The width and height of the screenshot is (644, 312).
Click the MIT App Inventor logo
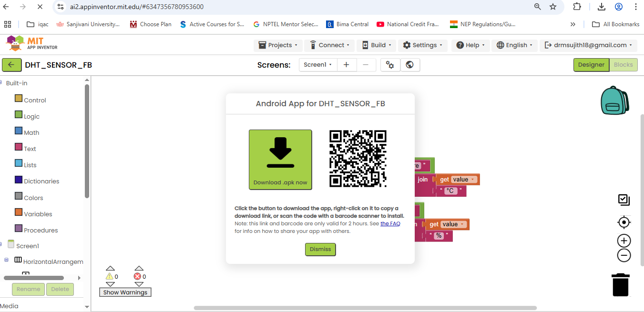(32, 43)
